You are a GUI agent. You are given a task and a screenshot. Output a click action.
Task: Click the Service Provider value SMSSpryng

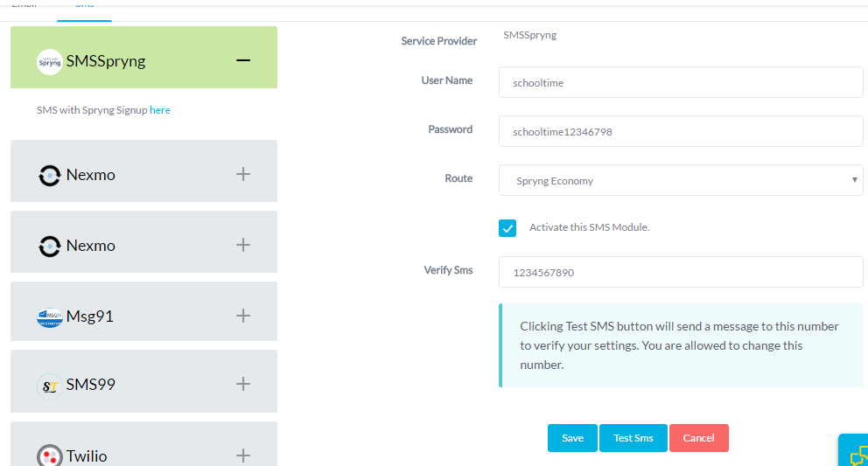click(529, 35)
